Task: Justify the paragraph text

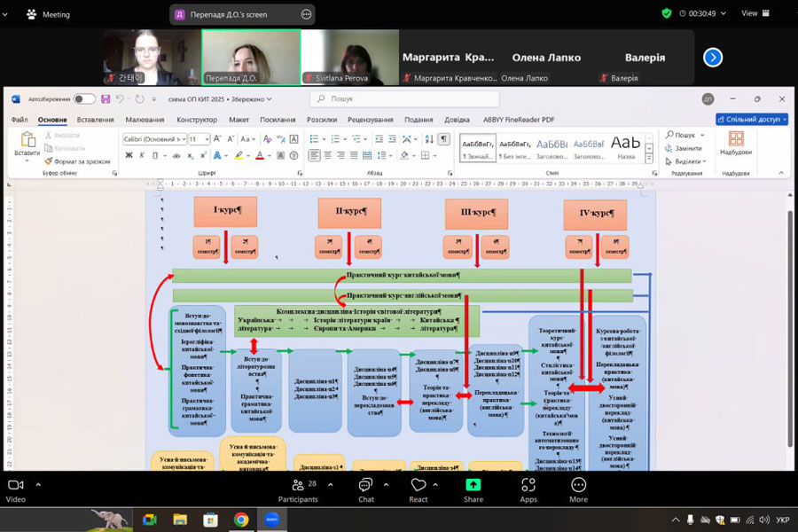Action: pos(354,155)
